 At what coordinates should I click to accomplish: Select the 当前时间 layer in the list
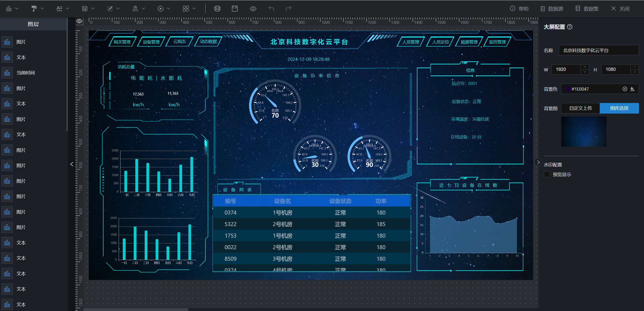[x=26, y=73]
